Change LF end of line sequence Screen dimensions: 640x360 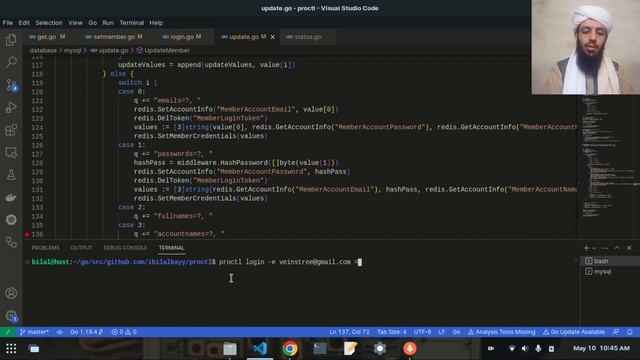click(x=442, y=332)
